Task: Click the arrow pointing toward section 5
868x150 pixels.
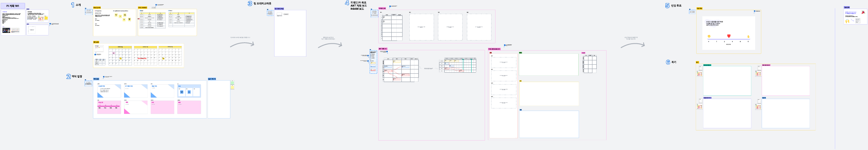Action: coord(633,45)
